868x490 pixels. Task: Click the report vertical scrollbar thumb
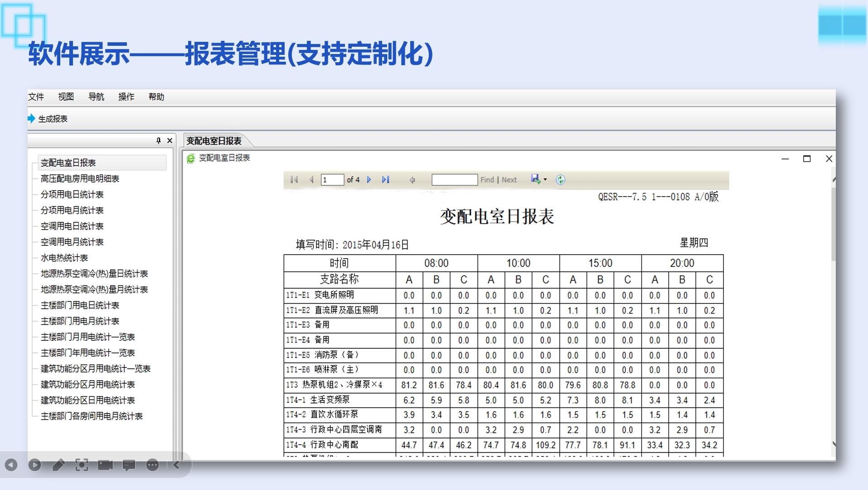(833, 223)
